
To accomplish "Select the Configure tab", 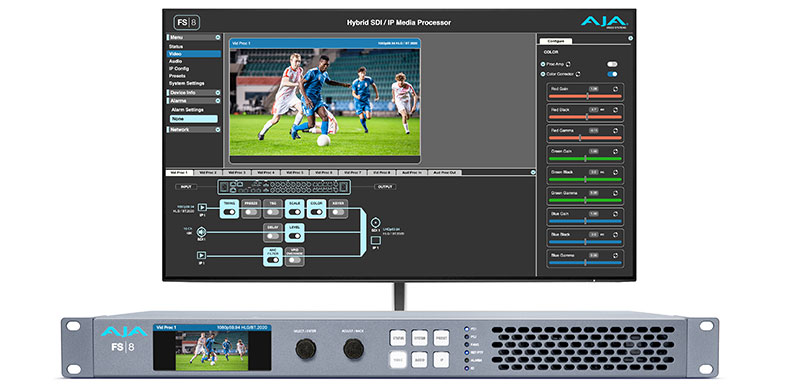I will tap(556, 41).
